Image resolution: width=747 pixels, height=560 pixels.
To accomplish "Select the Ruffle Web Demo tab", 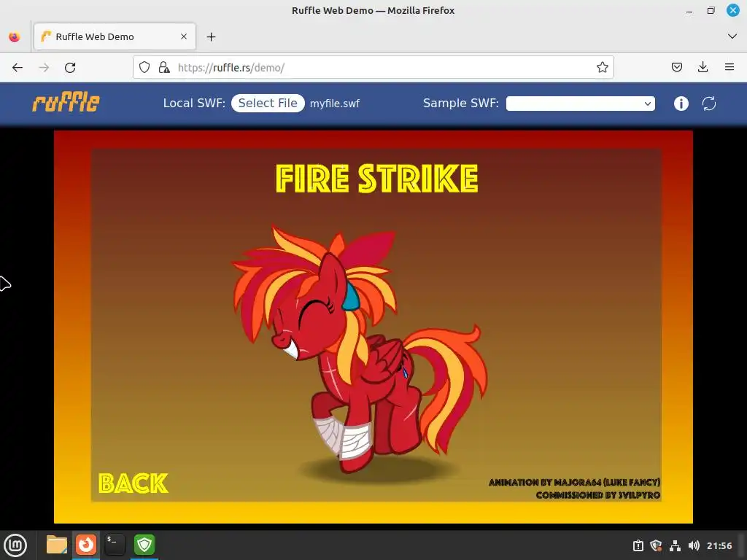I will tap(115, 36).
